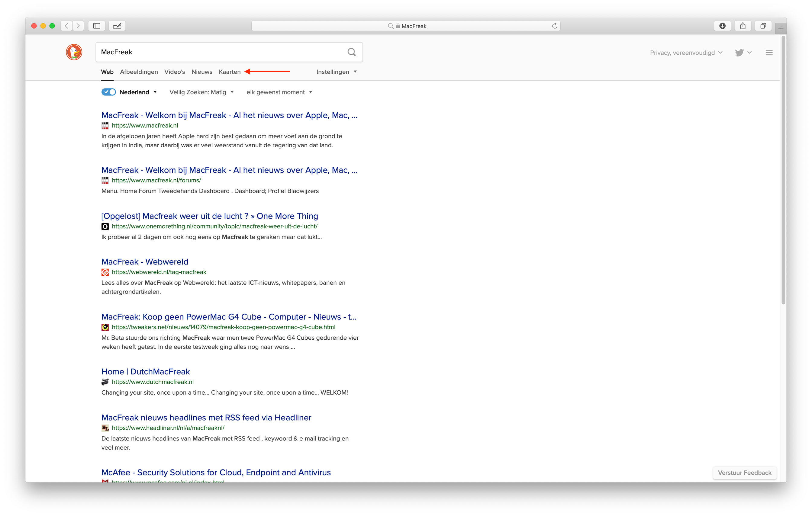The image size is (812, 516).
Task: Open the hamburger menu icon
Action: point(769,53)
